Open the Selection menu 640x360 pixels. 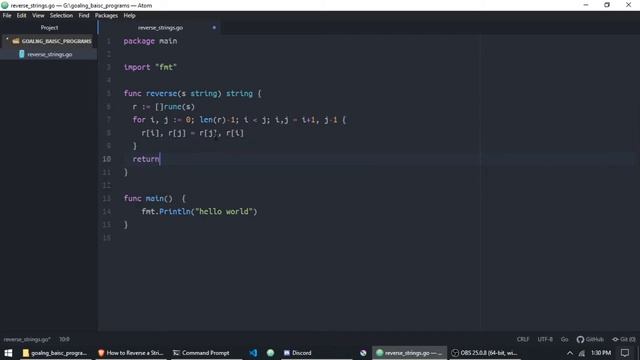(61, 16)
